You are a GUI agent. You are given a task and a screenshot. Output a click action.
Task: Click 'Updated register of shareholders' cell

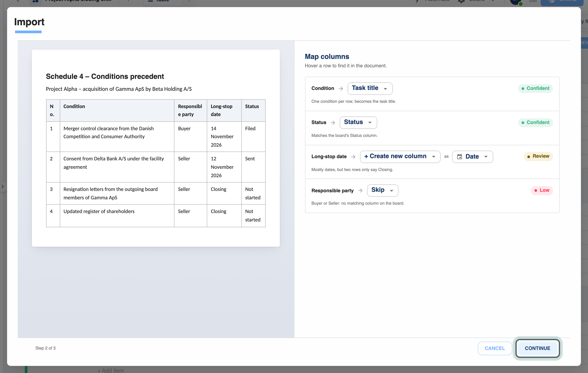(x=117, y=216)
